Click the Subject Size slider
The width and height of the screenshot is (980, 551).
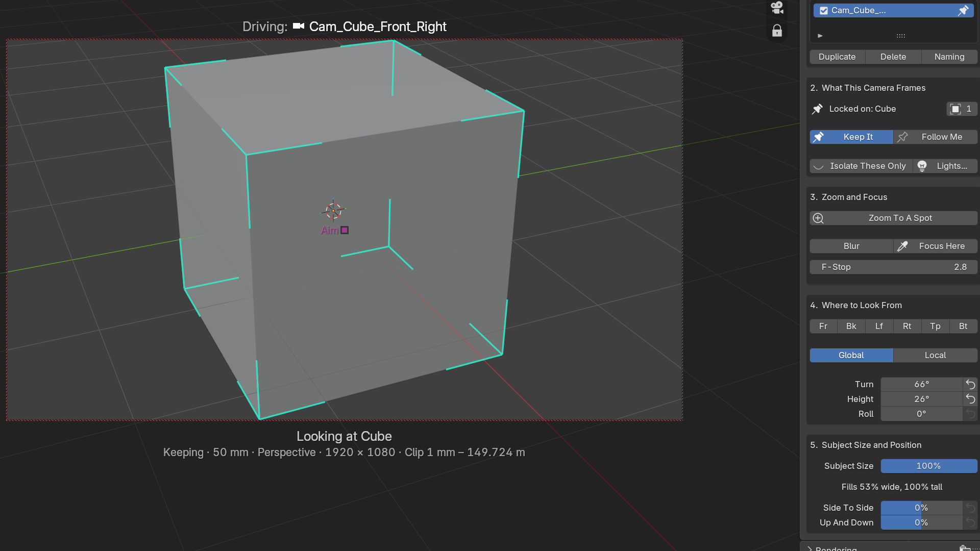tap(929, 466)
